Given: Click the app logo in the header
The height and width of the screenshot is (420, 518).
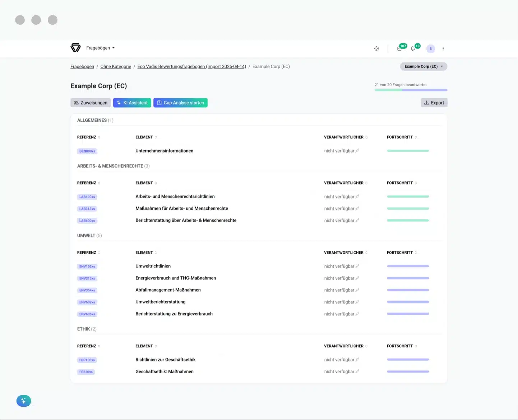Looking at the screenshot, I should point(75,48).
